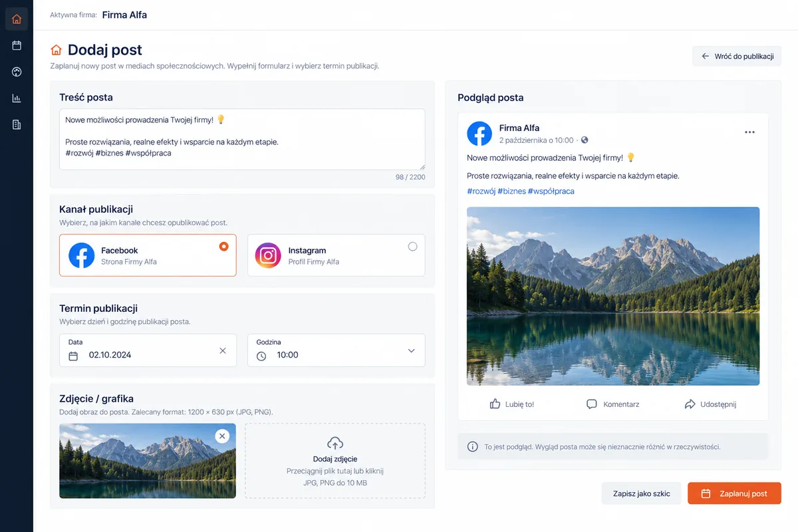Click the Kanał publikacji heading
Viewport: 798px width, 532px height.
(96, 209)
